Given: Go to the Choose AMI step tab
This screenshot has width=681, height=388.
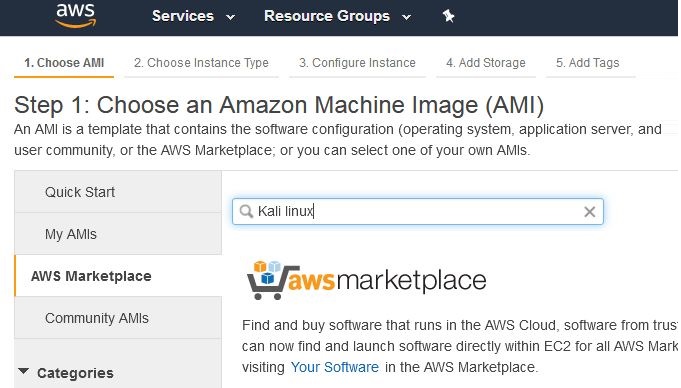Looking at the screenshot, I should [64, 63].
